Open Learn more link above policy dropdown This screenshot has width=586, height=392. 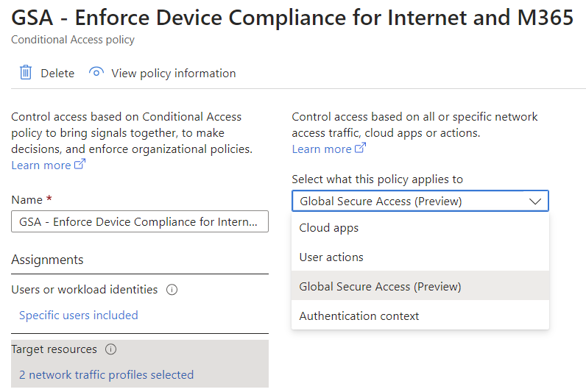point(322,149)
